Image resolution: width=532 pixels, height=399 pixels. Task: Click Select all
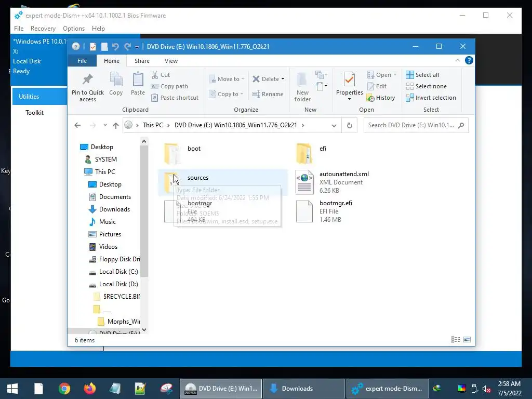(x=422, y=75)
